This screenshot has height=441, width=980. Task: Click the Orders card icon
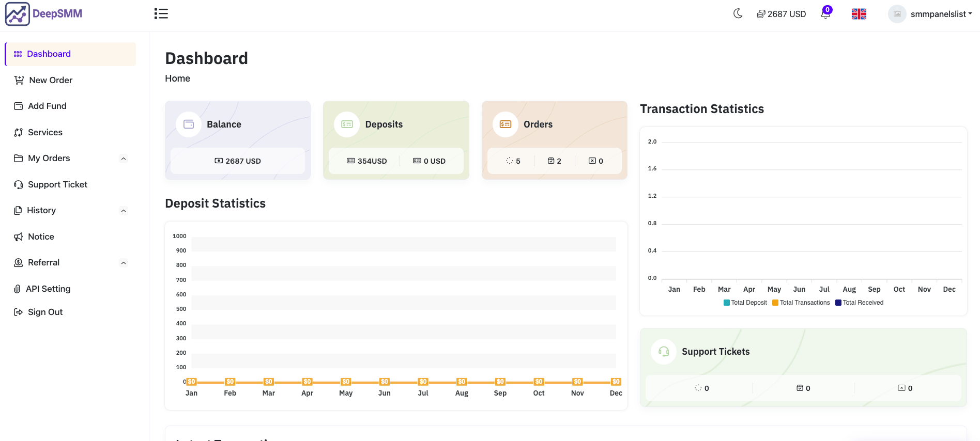[505, 124]
